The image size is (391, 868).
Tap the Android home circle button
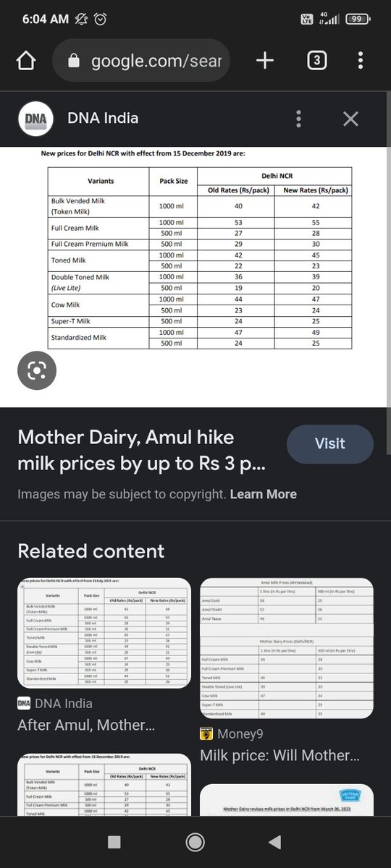pyautogui.click(x=195, y=841)
